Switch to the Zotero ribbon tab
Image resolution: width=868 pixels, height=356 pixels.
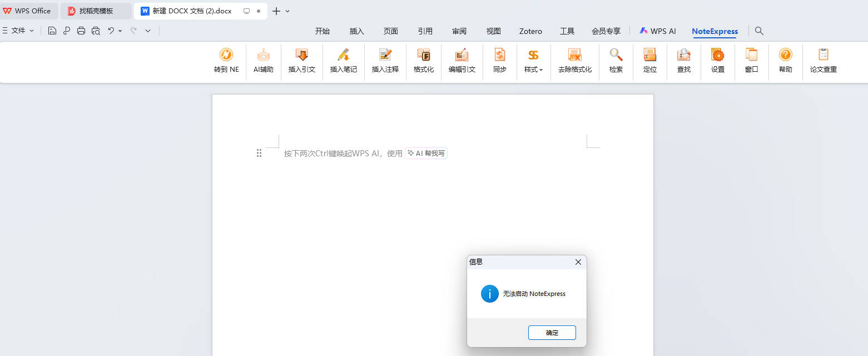530,31
